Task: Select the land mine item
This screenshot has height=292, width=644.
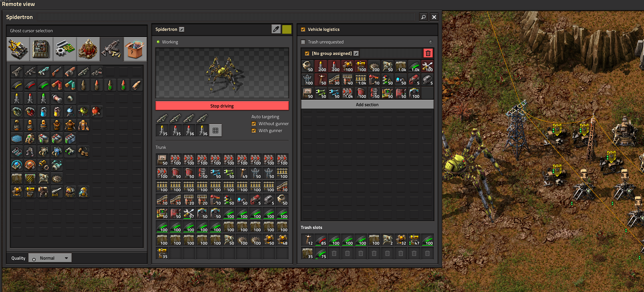Action: pos(57,178)
